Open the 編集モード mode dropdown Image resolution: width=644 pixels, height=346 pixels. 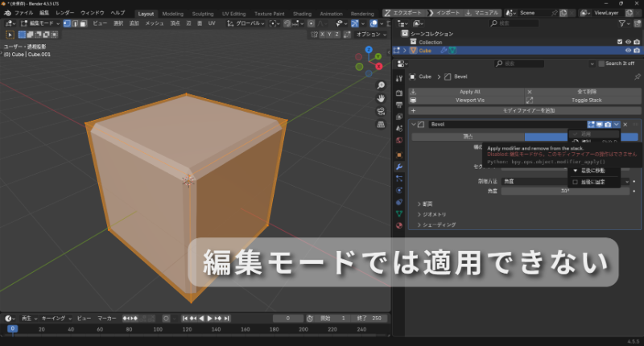point(40,23)
